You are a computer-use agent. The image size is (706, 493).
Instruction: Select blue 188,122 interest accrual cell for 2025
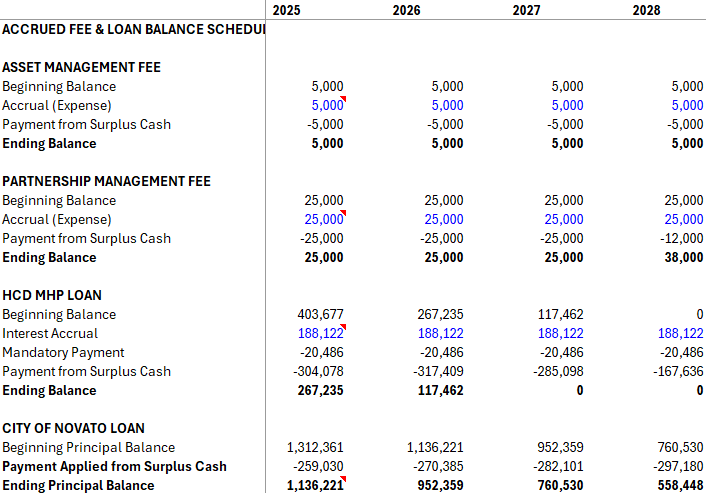(x=320, y=333)
